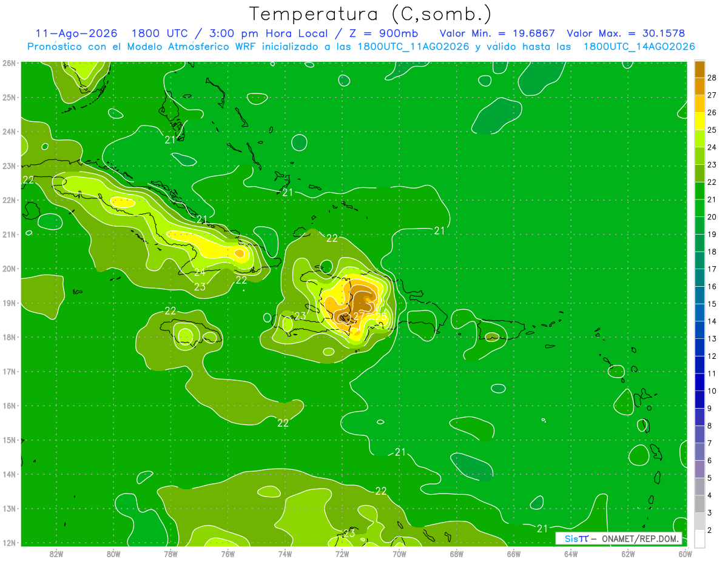Click the date '11-Ago-2026' in header

(x=76, y=33)
